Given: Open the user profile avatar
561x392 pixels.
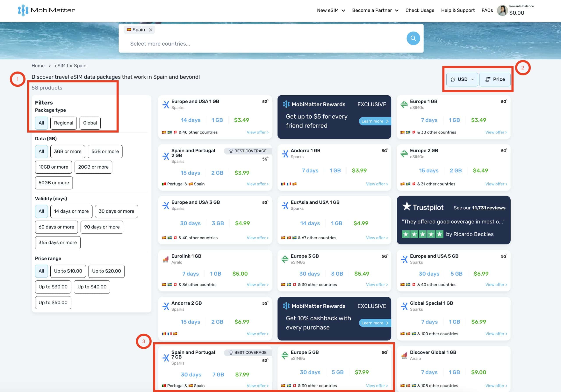Looking at the screenshot, I should [x=502, y=11].
